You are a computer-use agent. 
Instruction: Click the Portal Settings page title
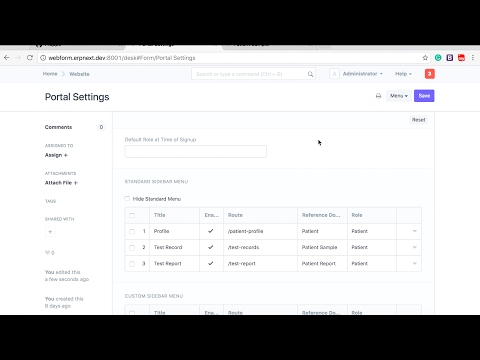click(x=77, y=97)
